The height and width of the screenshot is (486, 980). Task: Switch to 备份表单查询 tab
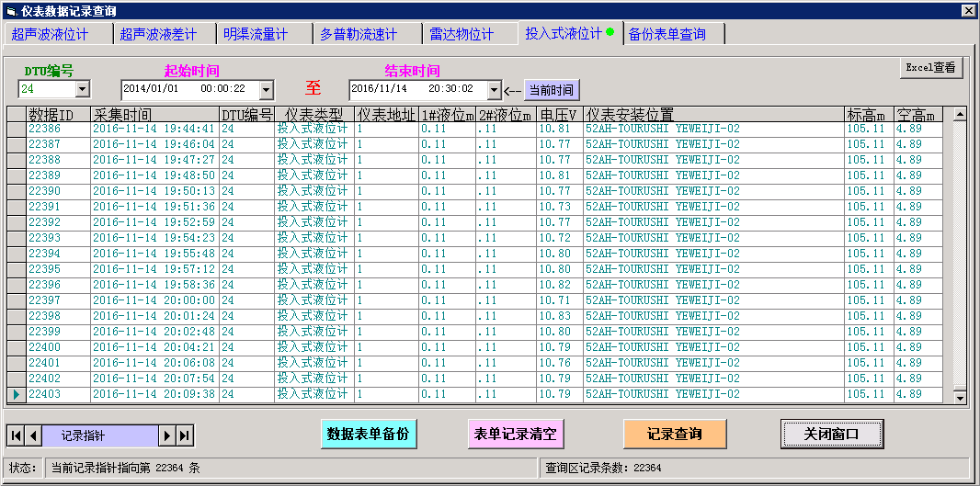pos(667,34)
